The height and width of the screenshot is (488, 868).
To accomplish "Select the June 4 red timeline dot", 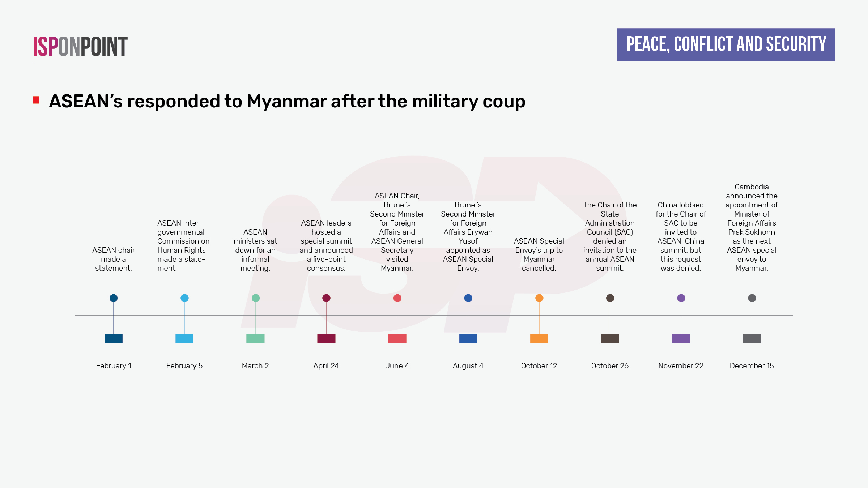I will (397, 298).
